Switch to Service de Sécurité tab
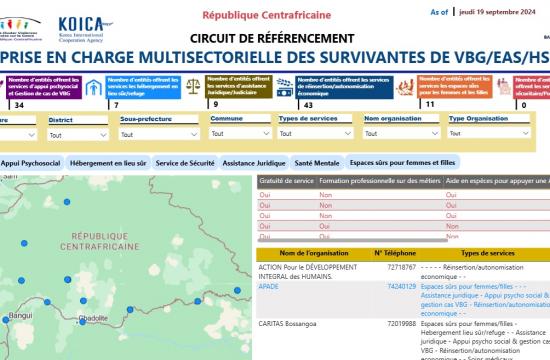This screenshot has height=360, width=550. point(185,163)
